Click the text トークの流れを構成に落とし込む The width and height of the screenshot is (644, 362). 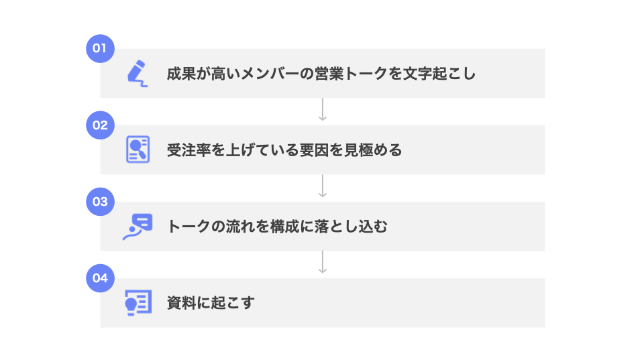coord(277,227)
